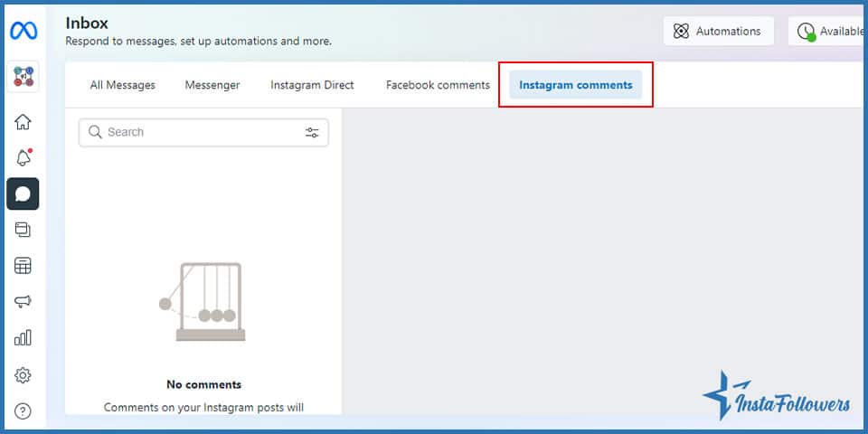Open the Instagram Direct tab
This screenshot has height=434, width=868.
[x=312, y=85]
